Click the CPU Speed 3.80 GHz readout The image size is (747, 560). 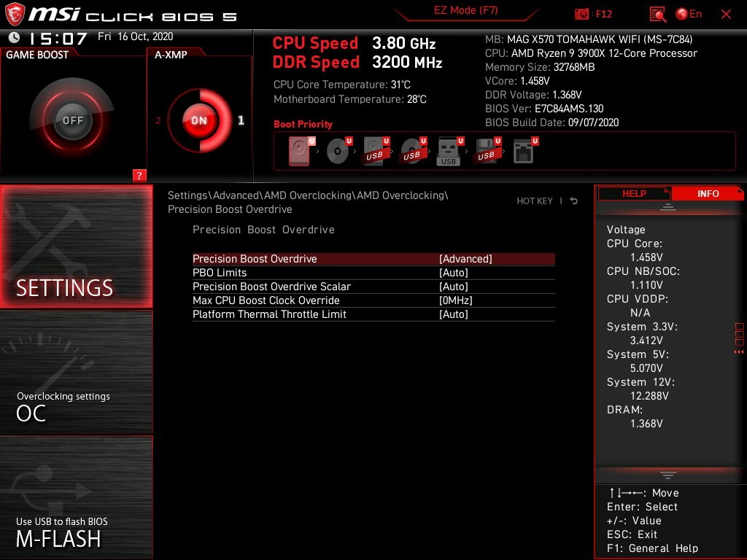pos(354,43)
